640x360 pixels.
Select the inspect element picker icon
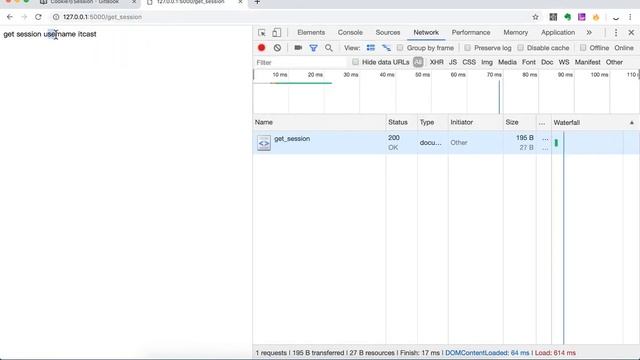click(262, 33)
